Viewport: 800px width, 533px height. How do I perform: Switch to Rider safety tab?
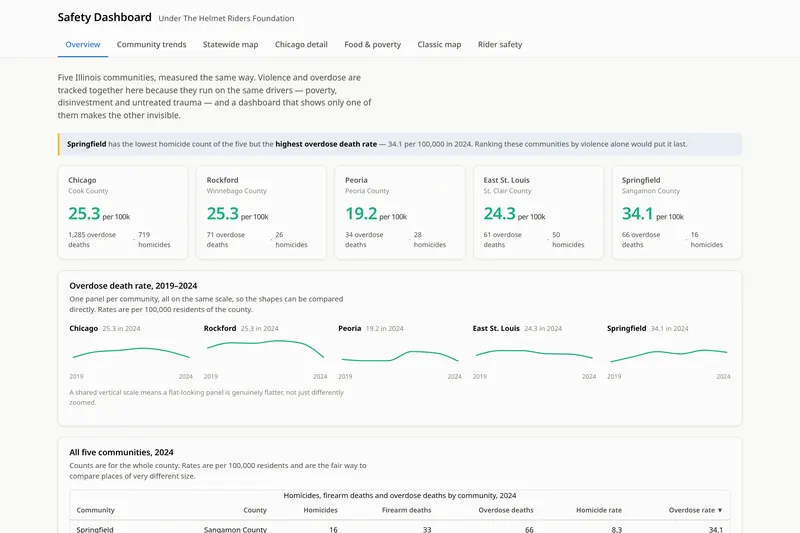[x=500, y=44]
